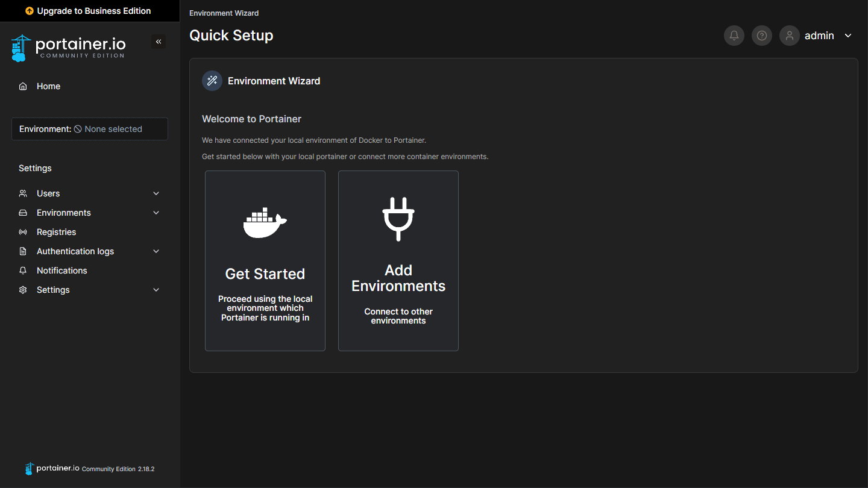Image resolution: width=868 pixels, height=488 pixels.
Task: Open the Settings menu item at bottom
Action: click(90, 290)
